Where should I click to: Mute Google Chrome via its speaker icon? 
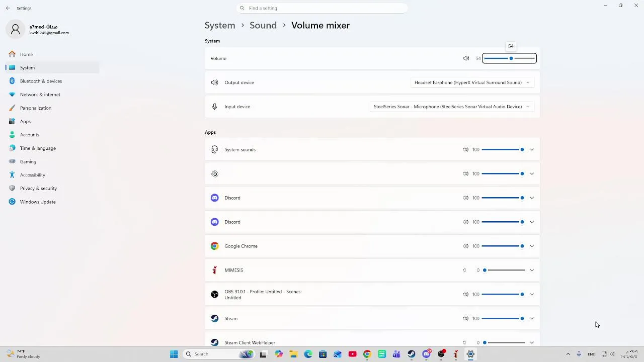pos(465,246)
